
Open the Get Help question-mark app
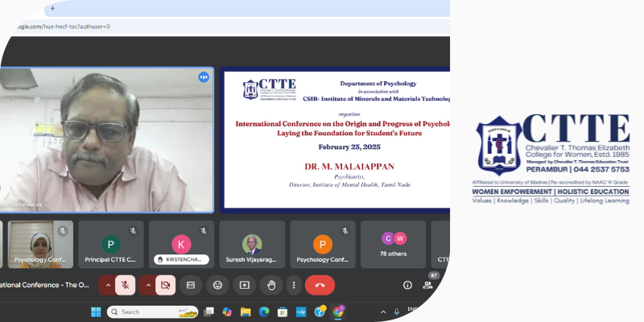click(x=320, y=312)
